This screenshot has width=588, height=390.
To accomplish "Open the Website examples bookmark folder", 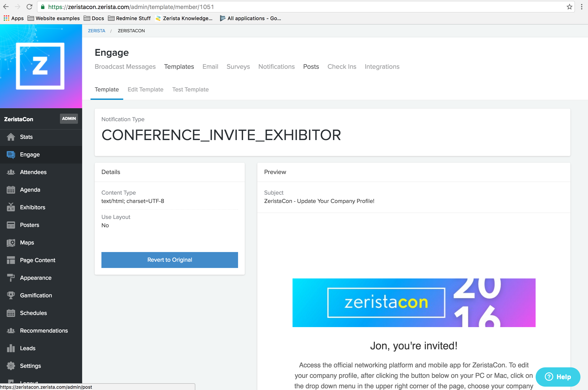I will point(54,18).
